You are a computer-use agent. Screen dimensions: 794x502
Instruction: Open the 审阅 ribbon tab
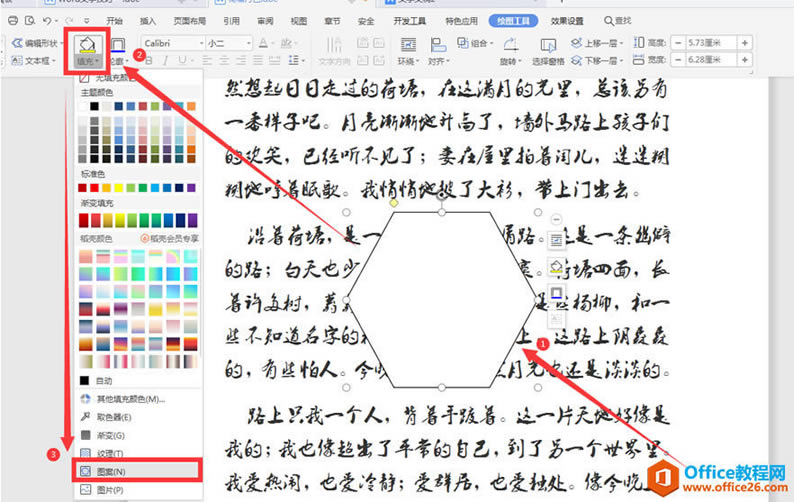[265, 21]
